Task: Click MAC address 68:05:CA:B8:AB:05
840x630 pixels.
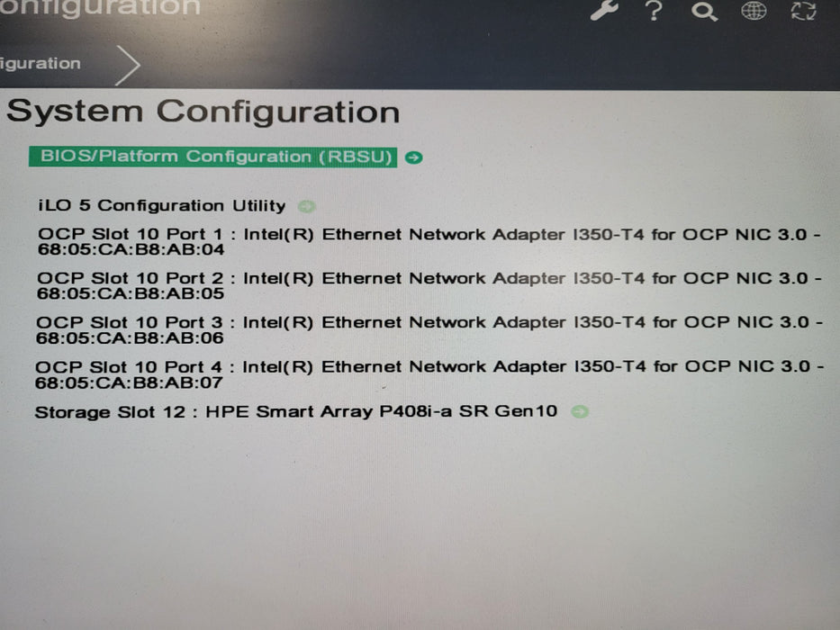Action: [x=131, y=293]
